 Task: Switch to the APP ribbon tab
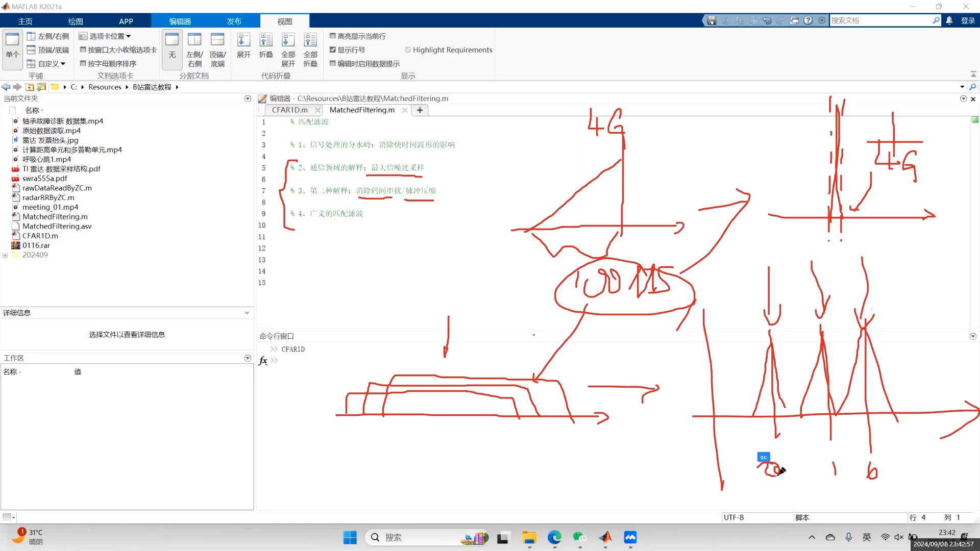pyautogui.click(x=126, y=21)
